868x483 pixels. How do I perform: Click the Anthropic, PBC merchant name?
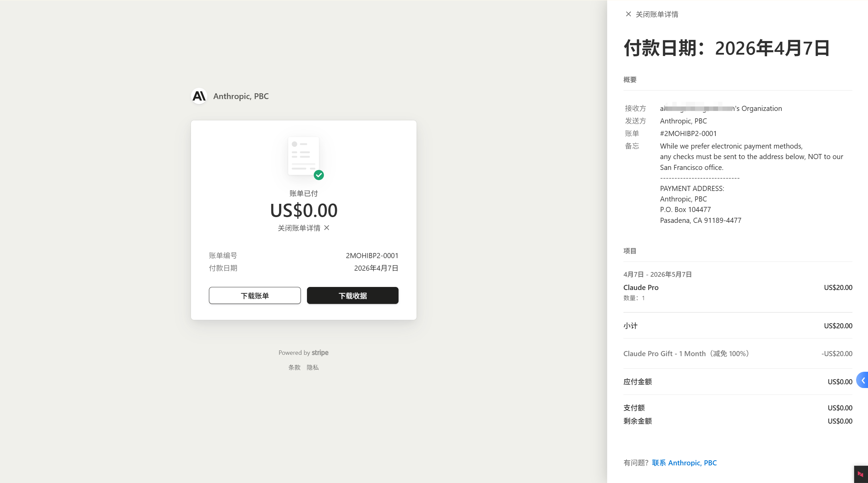[241, 96]
